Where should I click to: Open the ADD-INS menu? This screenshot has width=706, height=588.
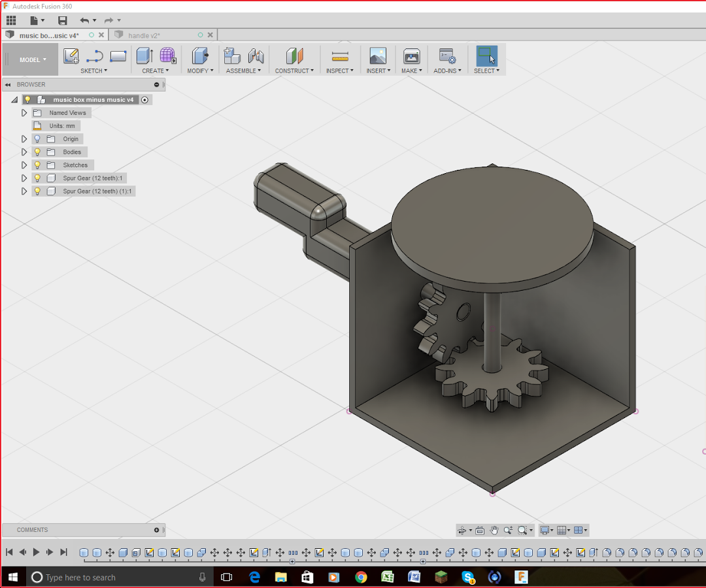pyautogui.click(x=447, y=71)
